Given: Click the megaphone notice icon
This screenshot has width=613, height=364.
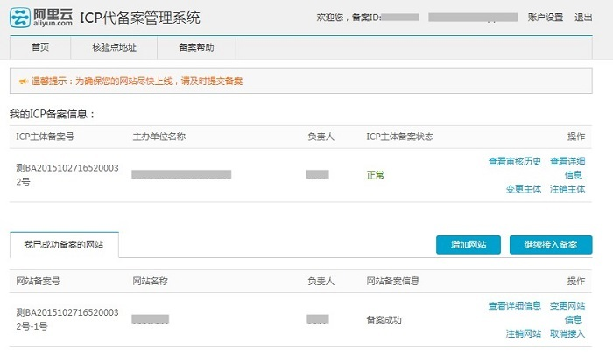Looking at the screenshot, I should pyautogui.click(x=24, y=80).
